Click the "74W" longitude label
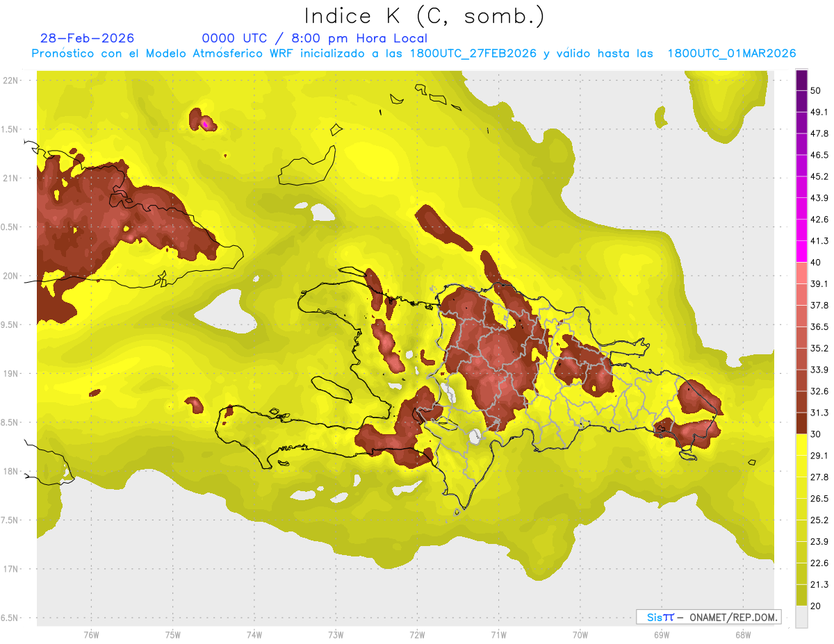 (x=254, y=634)
